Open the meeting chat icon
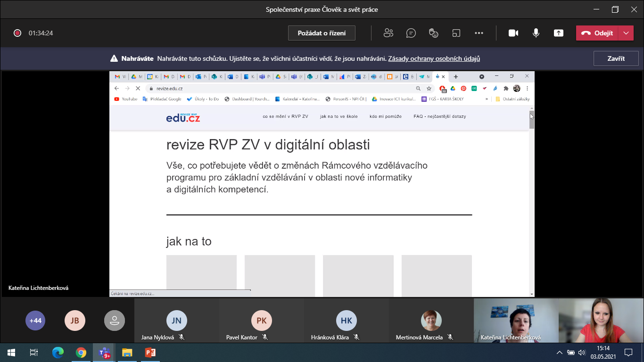This screenshot has height=362, width=644. click(411, 33)
